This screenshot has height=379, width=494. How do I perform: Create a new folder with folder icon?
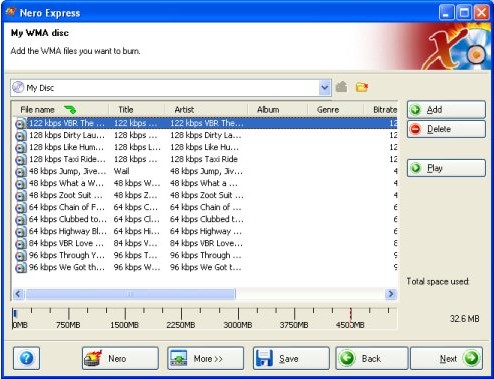pos(361,87)
